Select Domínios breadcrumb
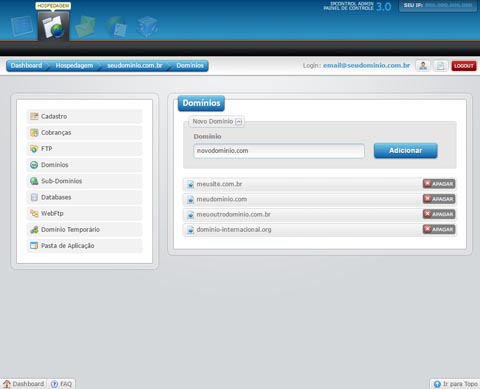The width and height of the screenshot is (480, 389). (x=190, y=66)
